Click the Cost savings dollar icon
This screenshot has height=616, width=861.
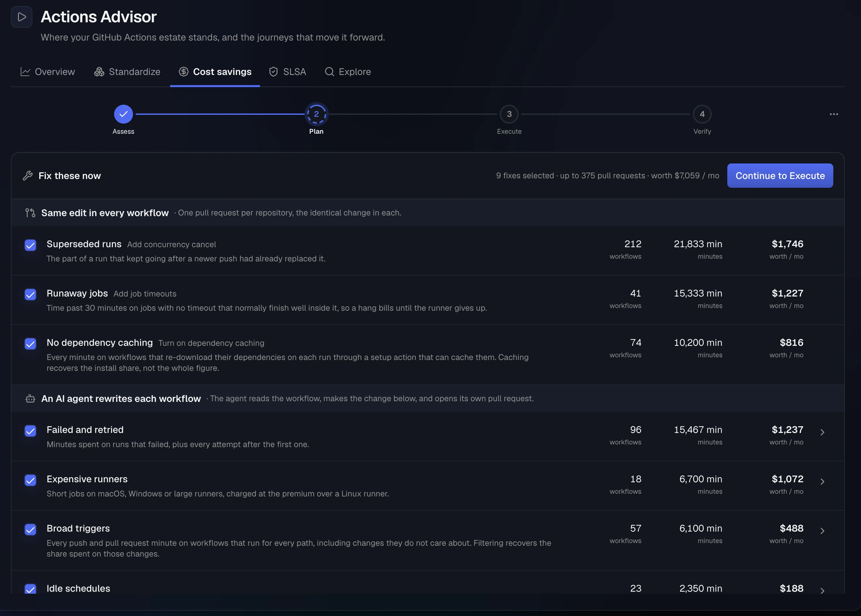pyautogui.click(x=183, y=72)
